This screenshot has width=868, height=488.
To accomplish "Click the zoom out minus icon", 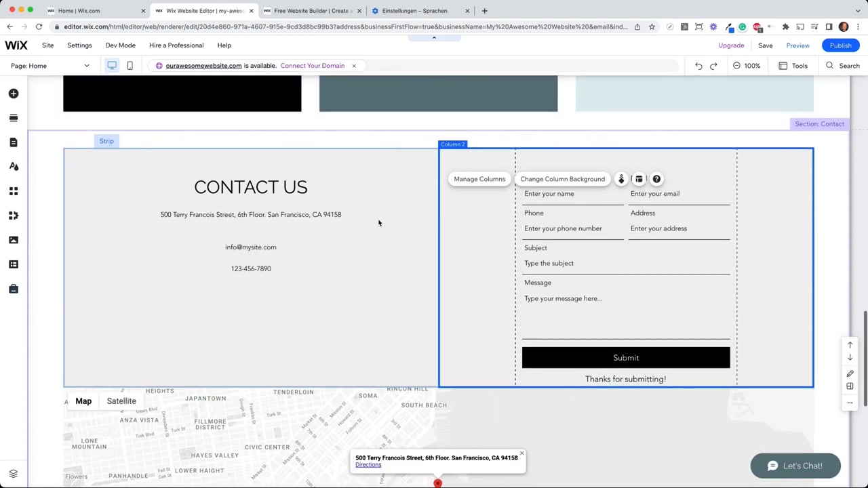I will pyautogui.click(x=736, y=66).
